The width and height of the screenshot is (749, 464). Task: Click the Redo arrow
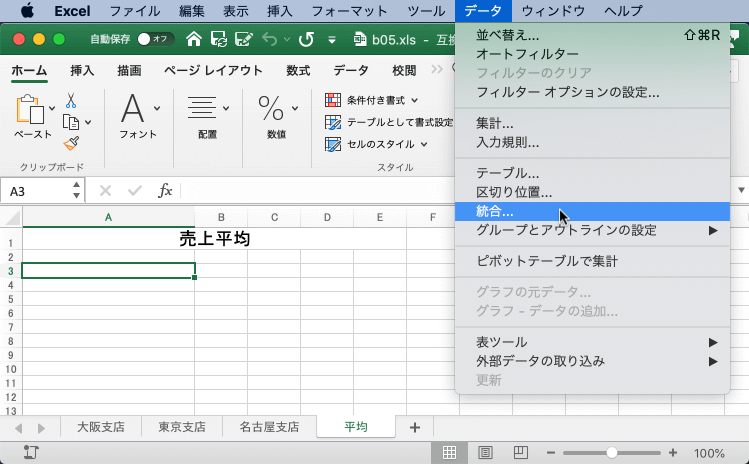[306, 39]
